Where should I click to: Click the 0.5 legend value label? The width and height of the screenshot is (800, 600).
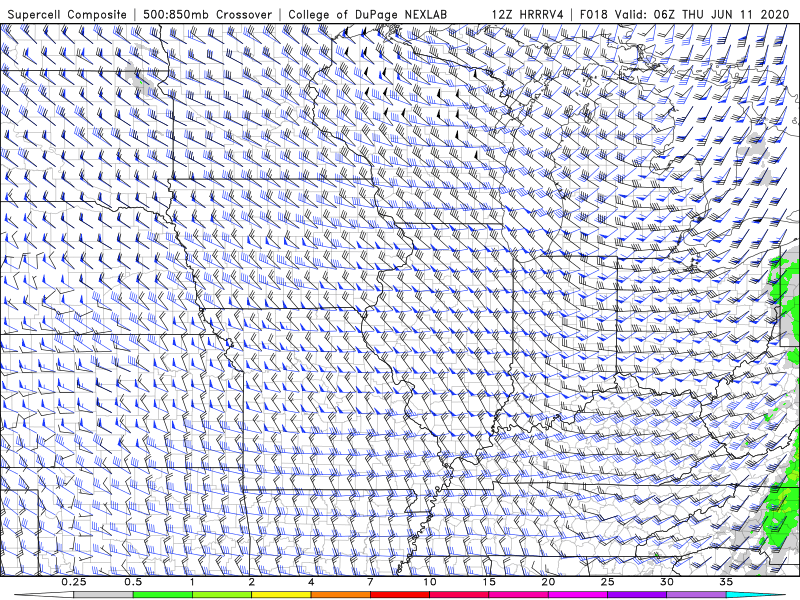coord(133,582)
